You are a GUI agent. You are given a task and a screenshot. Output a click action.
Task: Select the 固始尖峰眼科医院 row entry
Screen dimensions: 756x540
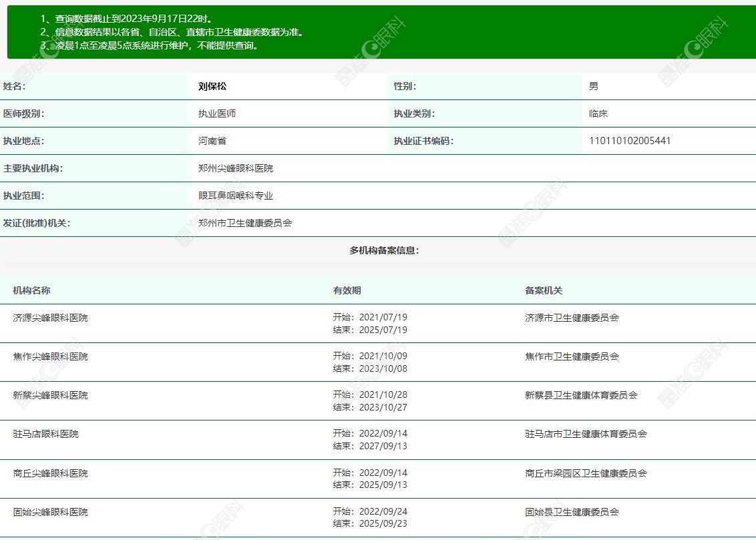[50, 512]
